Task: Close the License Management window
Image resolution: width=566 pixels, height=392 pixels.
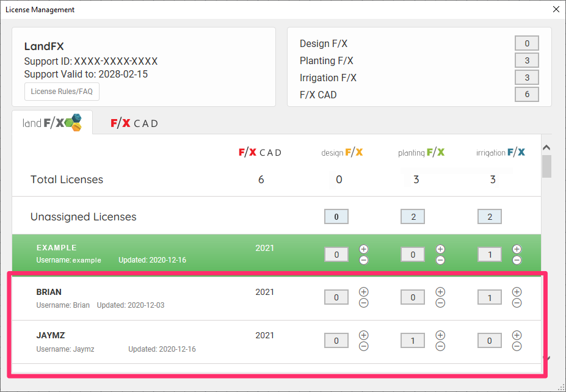Action: click(x=556, y=9)
